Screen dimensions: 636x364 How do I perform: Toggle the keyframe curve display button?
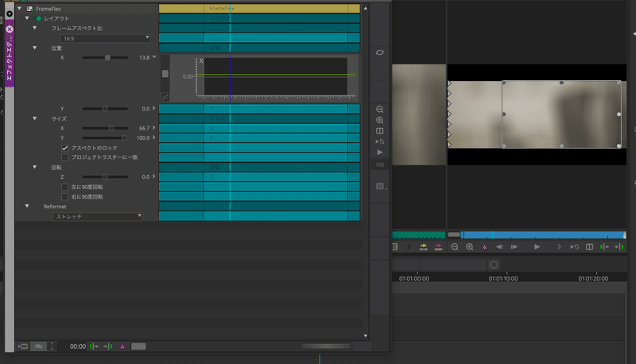coord(38,347)
